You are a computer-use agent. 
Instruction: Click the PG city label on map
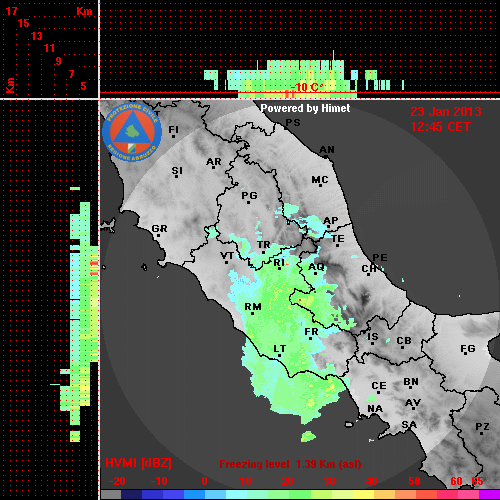click(x=249, y=195)
